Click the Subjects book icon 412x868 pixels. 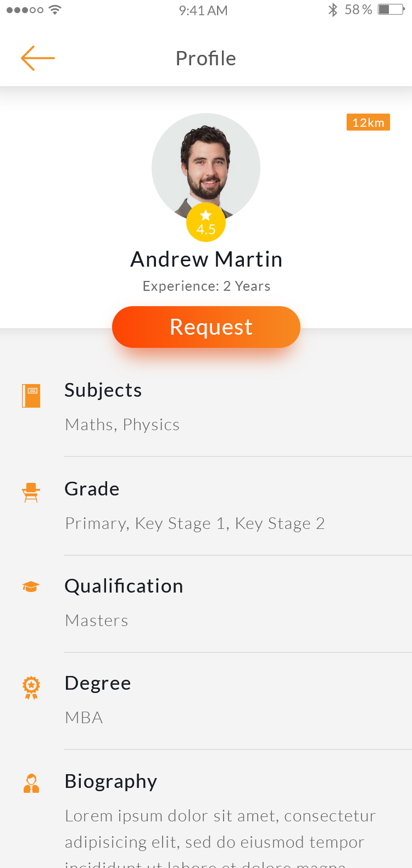31,396
